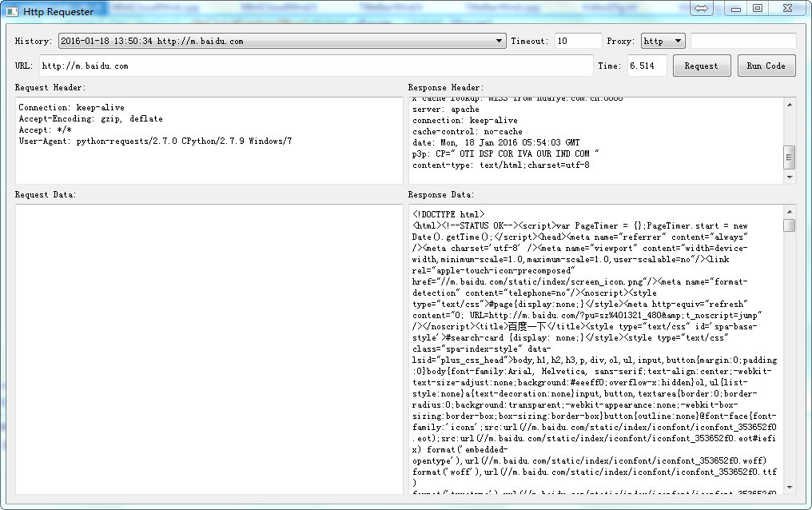Screen dimensions: 812x510
Task: Click the 'server: apache' response header line
Action: [446, 110]
